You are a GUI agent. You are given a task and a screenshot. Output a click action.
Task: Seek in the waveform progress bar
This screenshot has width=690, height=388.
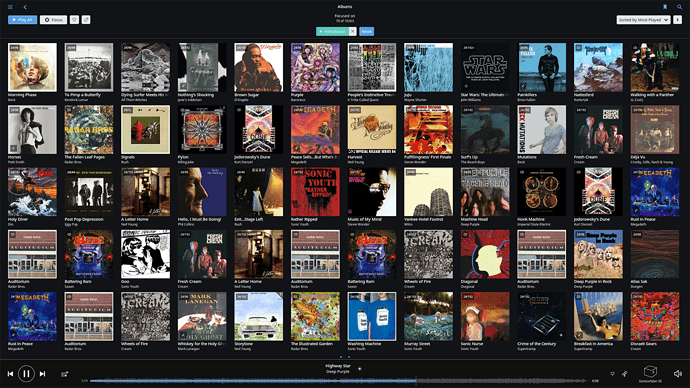click(338, 381)
